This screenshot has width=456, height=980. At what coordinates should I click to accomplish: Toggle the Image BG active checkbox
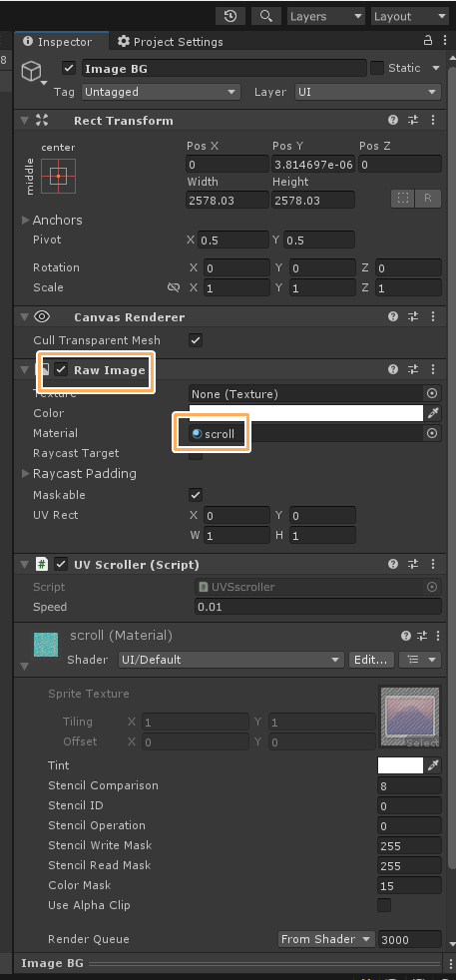tap(69, 68)
